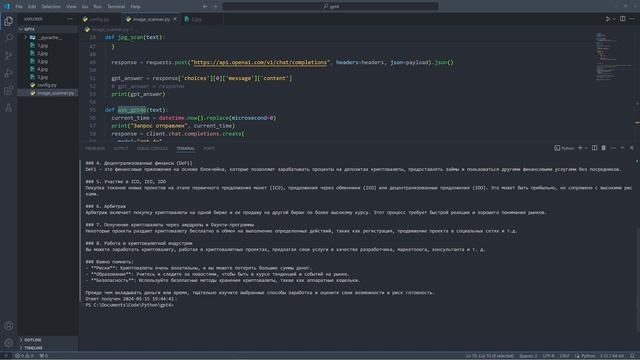Open the Manage gear icon

click(9, 343)
